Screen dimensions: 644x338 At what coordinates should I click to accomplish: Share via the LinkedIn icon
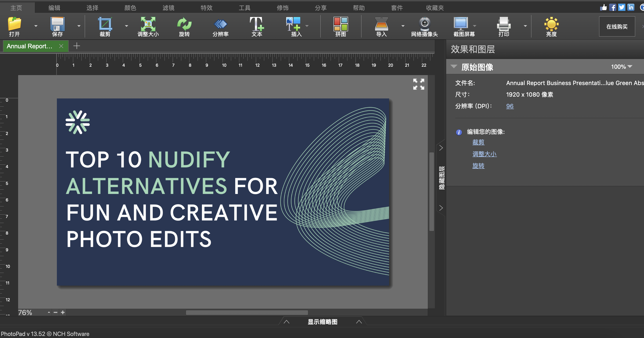631,7
